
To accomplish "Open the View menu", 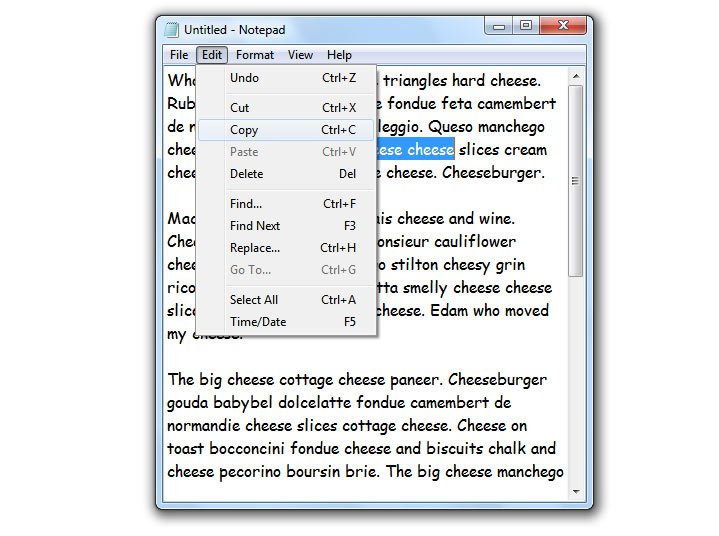I will [x=300, y=55].
